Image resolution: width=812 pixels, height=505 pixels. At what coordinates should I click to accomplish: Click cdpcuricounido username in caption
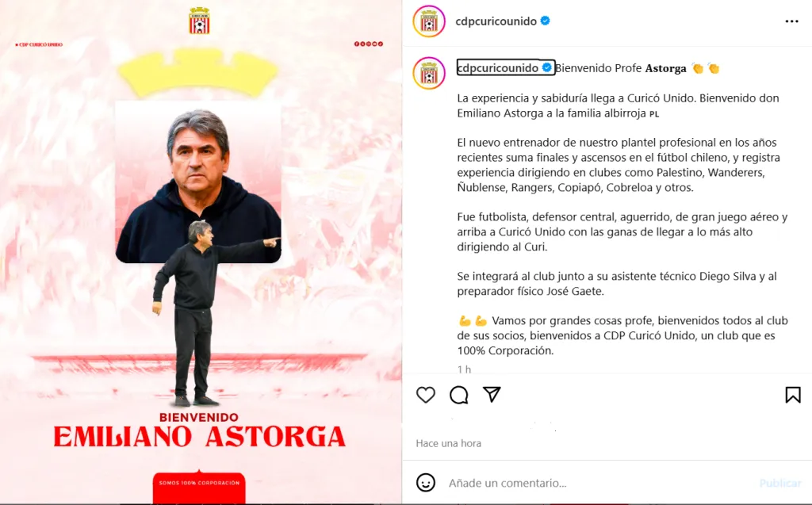pyautogui.click(x=498, y=68)
